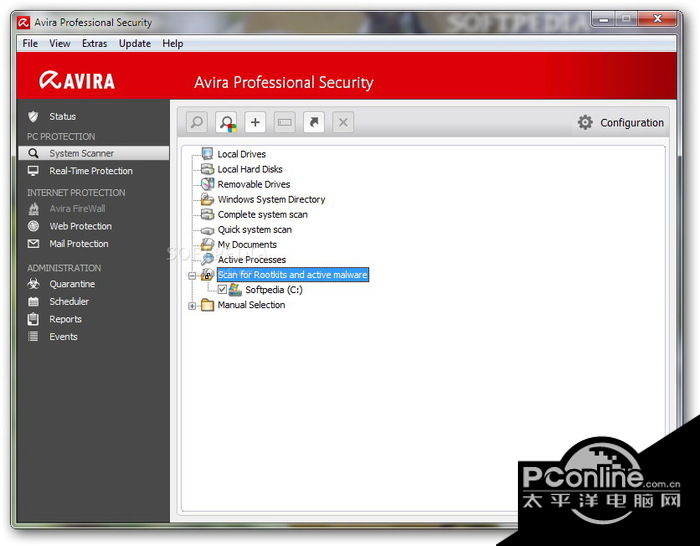
Task: Open Web Protection section
Action: tap(81, 226)
